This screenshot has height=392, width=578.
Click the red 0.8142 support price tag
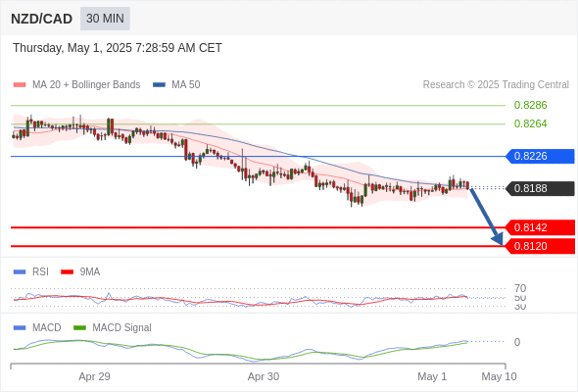[x=540, y=227]
